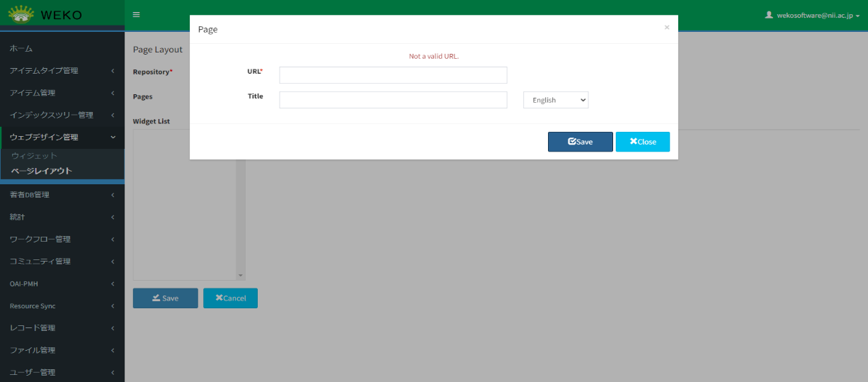
Task: Collapse the ウェブデザイン管理 section
Action: (x=62, y=137)
